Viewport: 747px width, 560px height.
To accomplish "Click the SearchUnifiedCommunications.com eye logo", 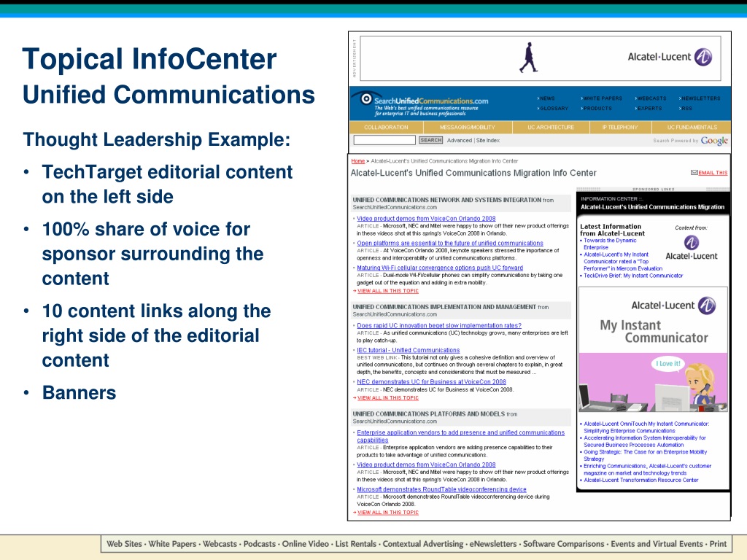I will (x=366, y=98).
